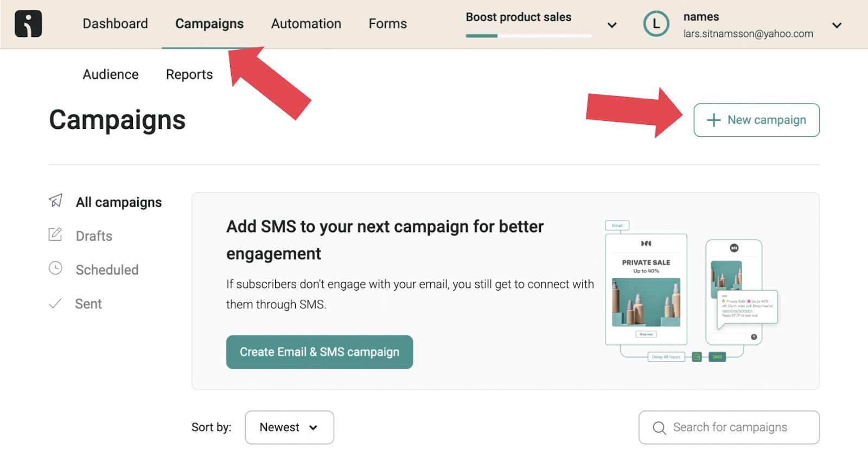The width and height of the screenshot is (868, 469).
Task: Select the All campaigns paper plane icon
Action: tap(55, 201)
